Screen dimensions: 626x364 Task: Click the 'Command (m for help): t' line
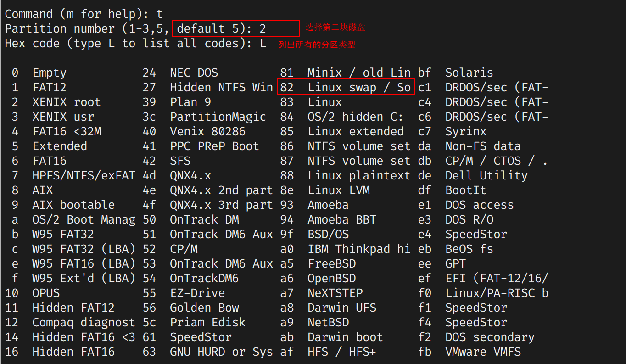point(84,14)
